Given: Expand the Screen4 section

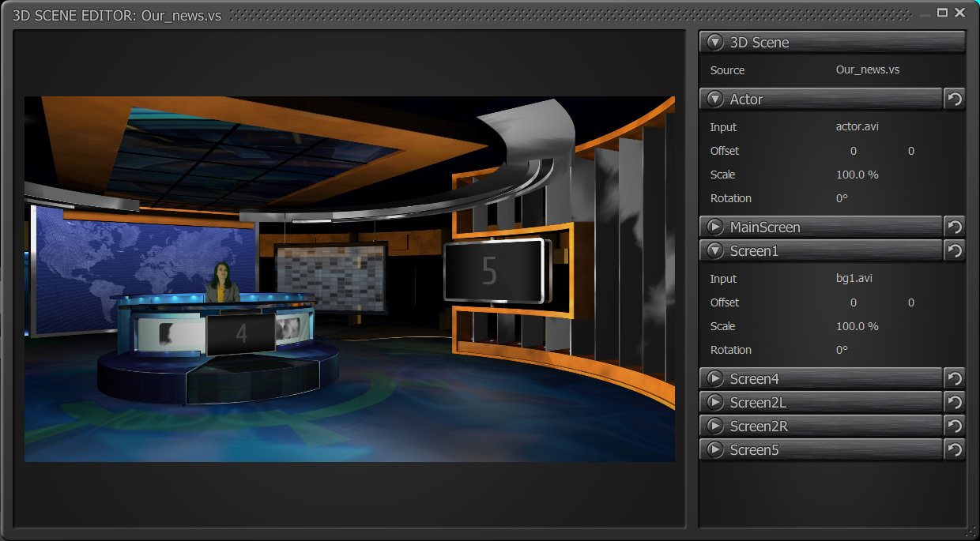Looking at the screenshot, I should (x=715, y=378).
